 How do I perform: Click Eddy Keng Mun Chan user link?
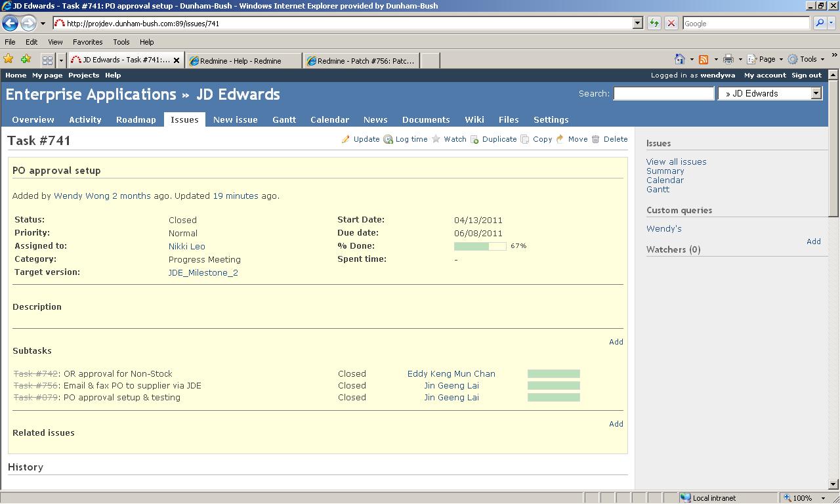(451, 373)
